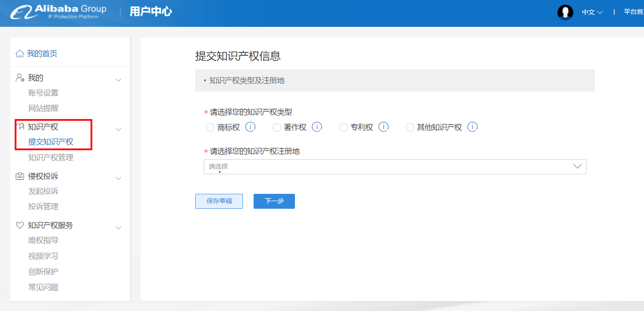The image size is (644, 311).
Task: Collapse the 侵权投诉 sidebar section
Action: [x=118, y=178]
